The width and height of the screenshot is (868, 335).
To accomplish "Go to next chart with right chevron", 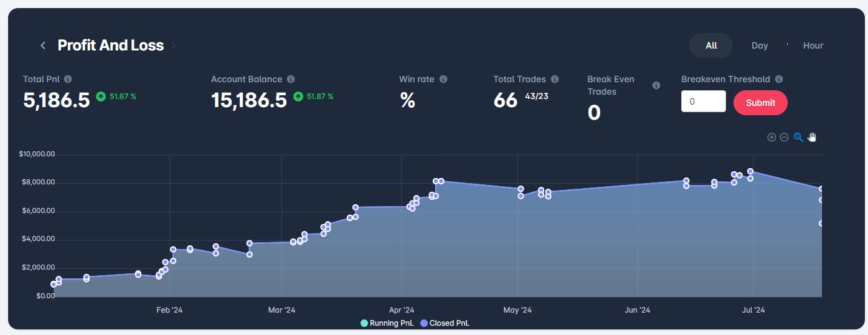I will coord(174,45).
